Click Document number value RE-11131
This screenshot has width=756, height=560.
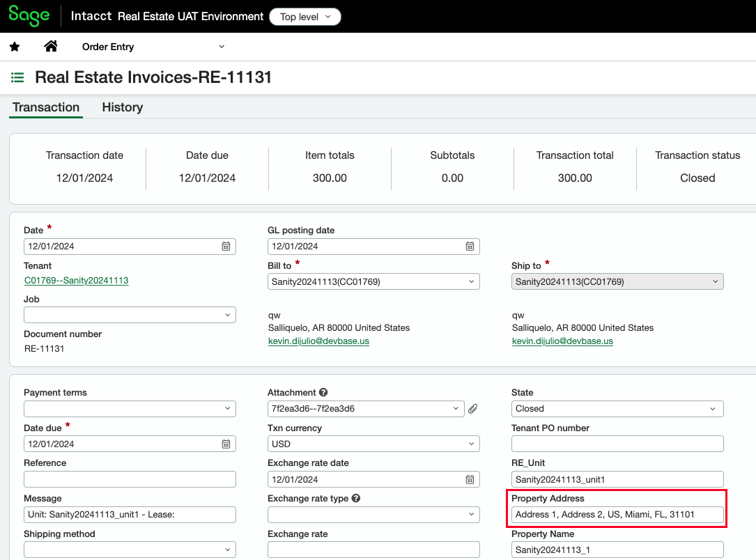[x=45, y=348]
